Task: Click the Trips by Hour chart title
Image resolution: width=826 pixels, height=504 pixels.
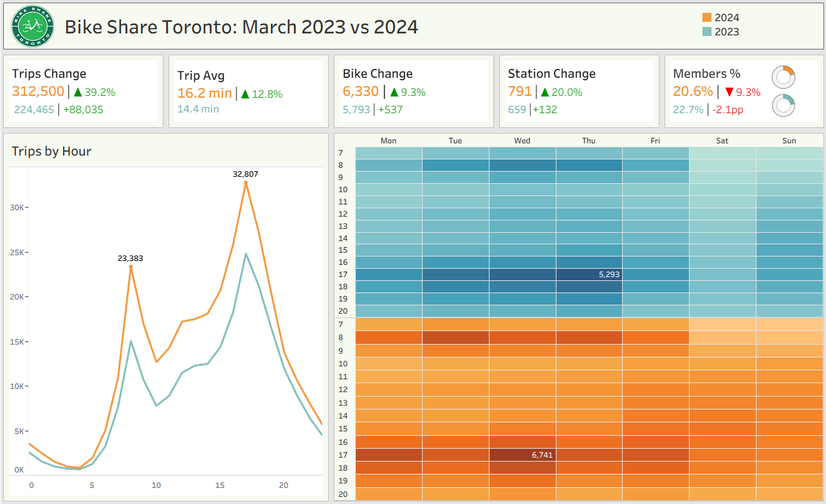Action: tap(51, 152)
